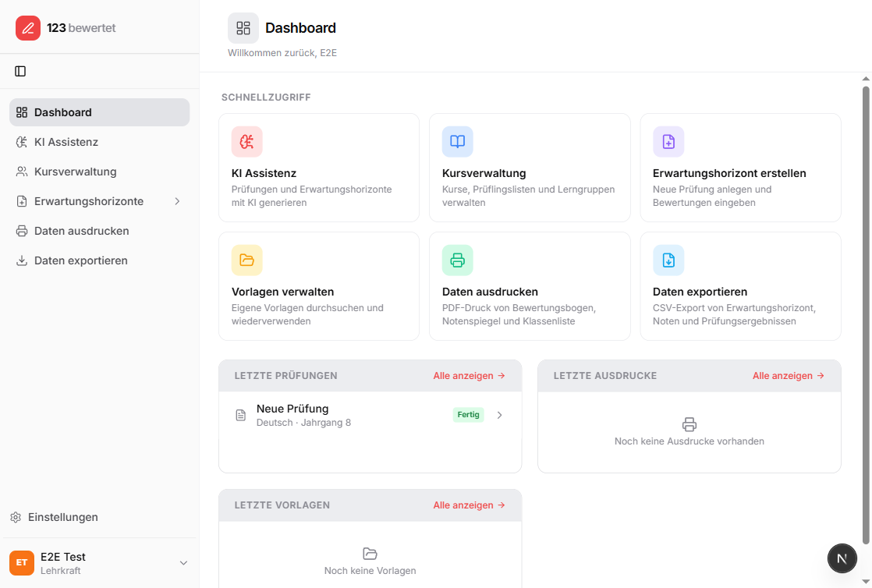Click the document icon beside Neue Prüfung
The width and height of the screenshot is (872, 588).
pos(241,415)
